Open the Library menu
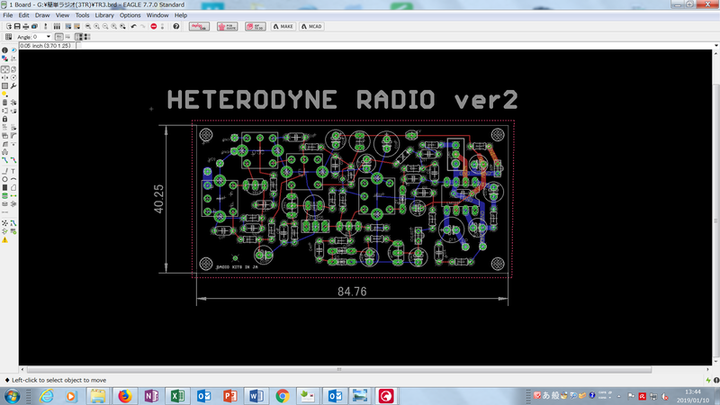 105,16
